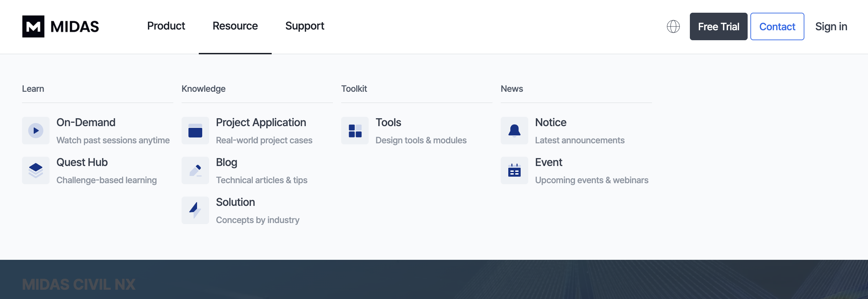Click "Concepts by industry" description
This screenshot has width=868, height=299.
(x=258, y=220)
